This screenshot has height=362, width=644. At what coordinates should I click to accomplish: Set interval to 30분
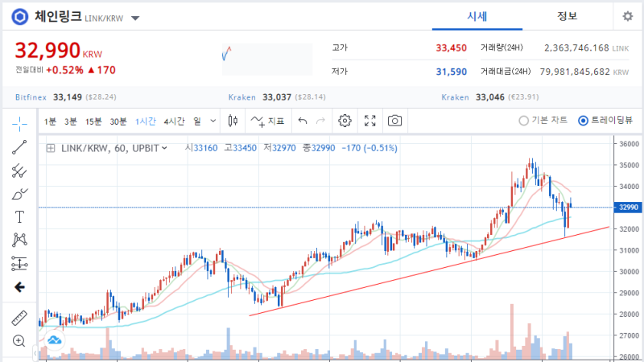click(118, 121)
